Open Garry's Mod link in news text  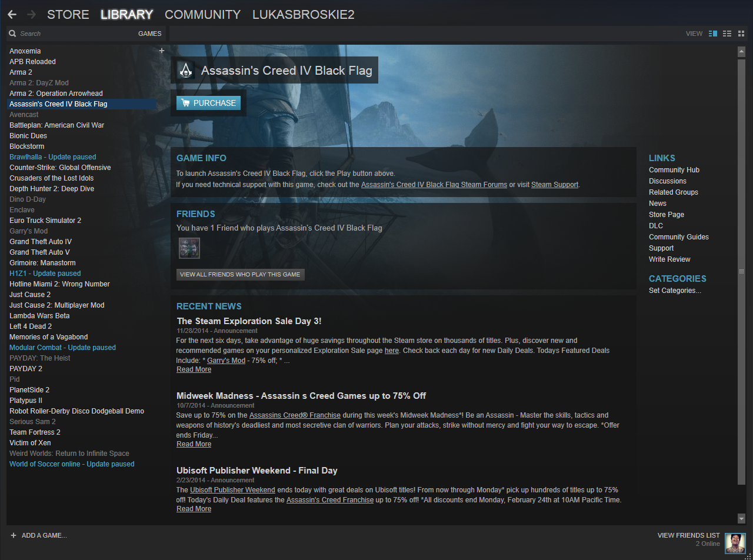point(226,361)
